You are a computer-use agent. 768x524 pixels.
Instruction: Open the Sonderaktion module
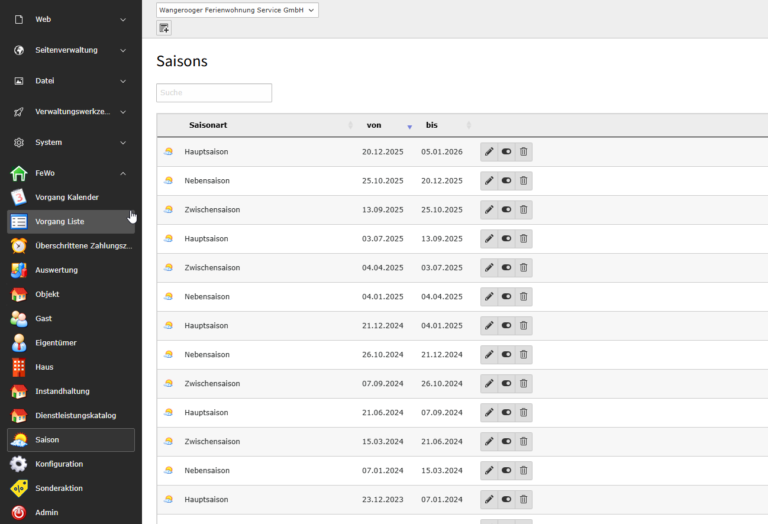pos(71,488)
